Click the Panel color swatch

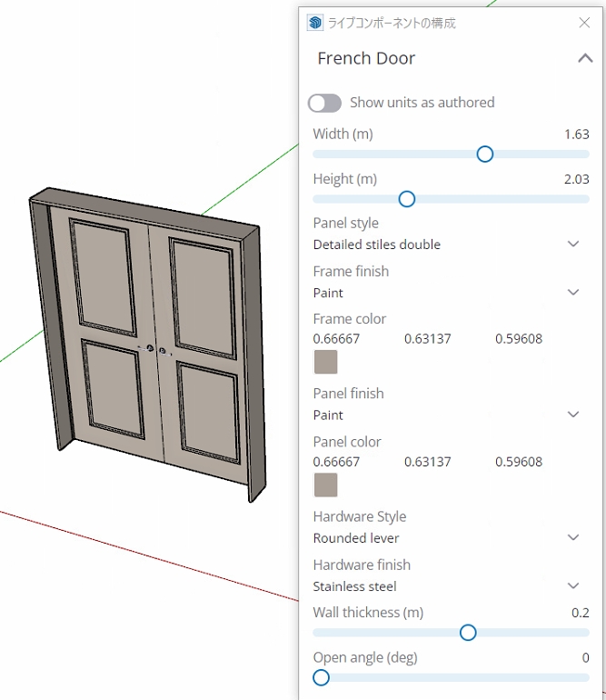pos(325,485)
